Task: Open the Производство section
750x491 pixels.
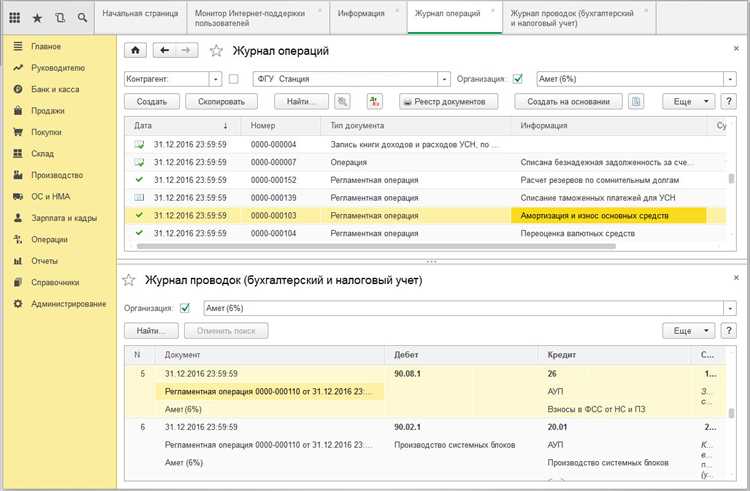Action: pos(57,175)
